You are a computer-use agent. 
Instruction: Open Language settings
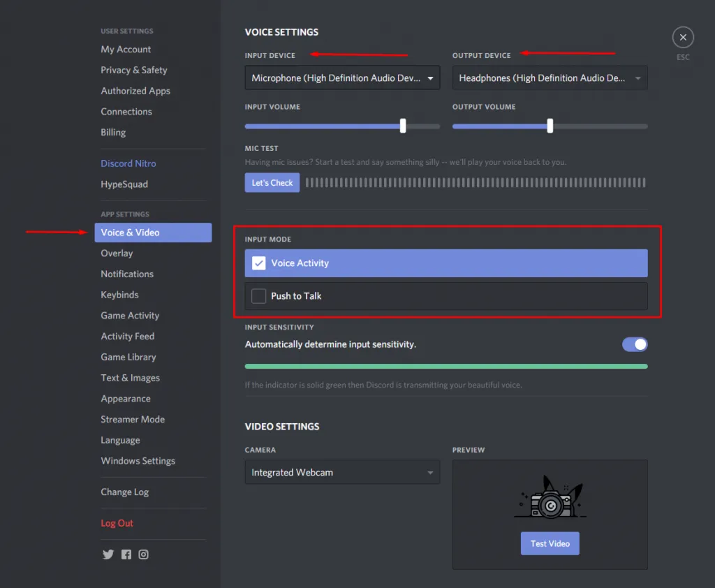tap(120, 440)
